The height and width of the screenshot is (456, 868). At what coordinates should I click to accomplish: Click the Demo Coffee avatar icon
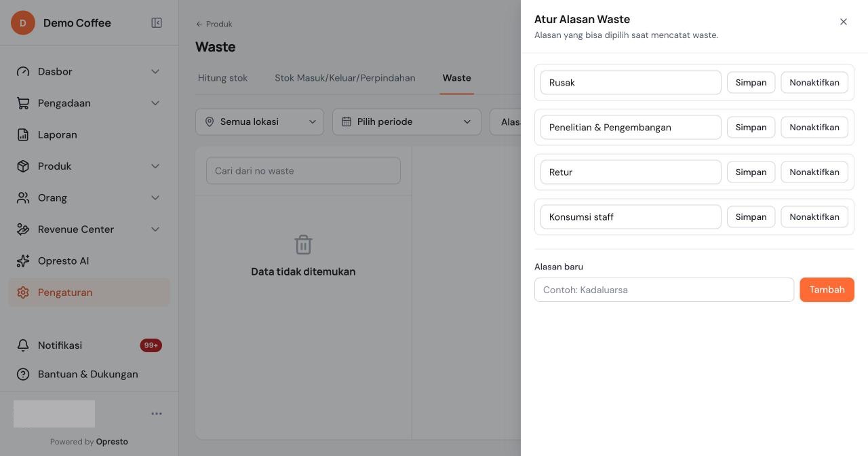click(x=23, y=23)
